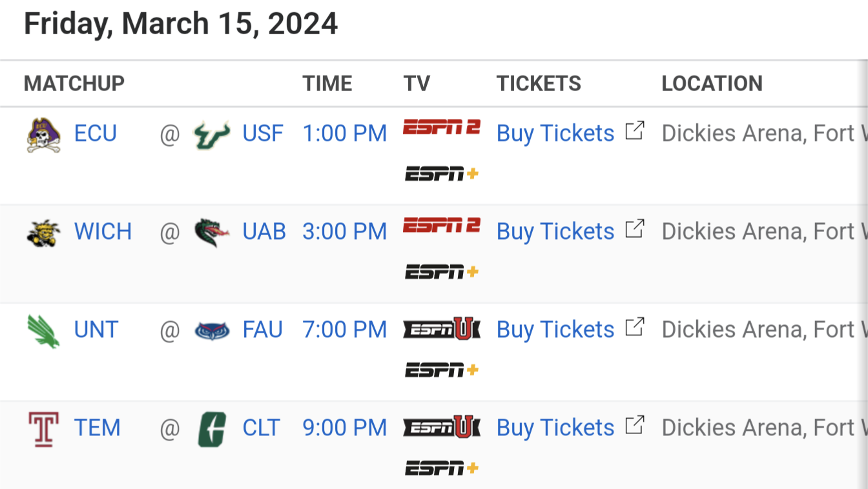Click the TEM team name link
Viewport: 868px width, 489px height.
coord(97,428)
